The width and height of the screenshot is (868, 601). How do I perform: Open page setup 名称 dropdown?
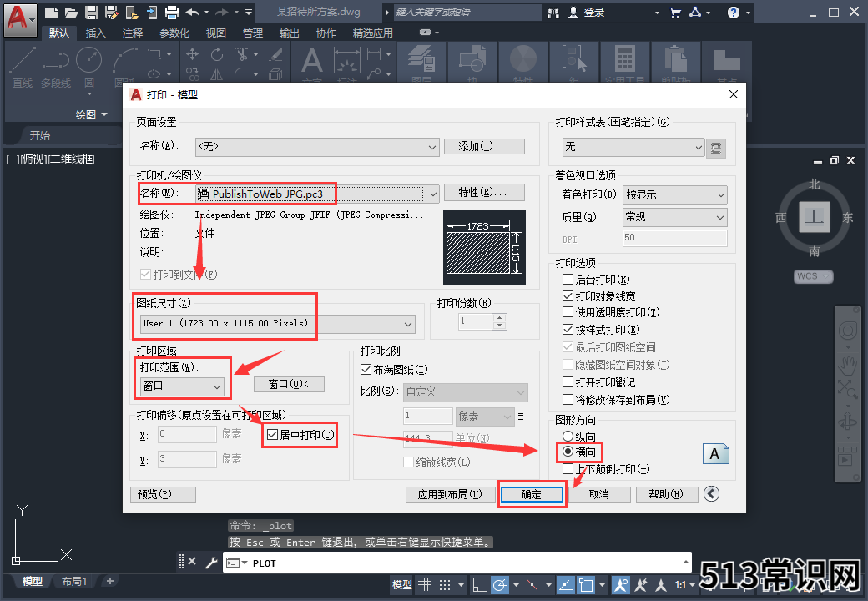tap(317, 147)
